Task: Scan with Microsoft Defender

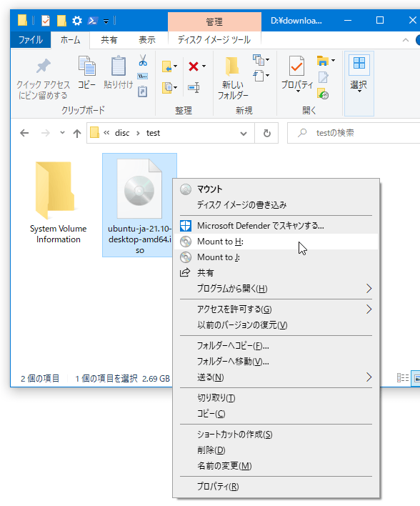Action: 276,226
